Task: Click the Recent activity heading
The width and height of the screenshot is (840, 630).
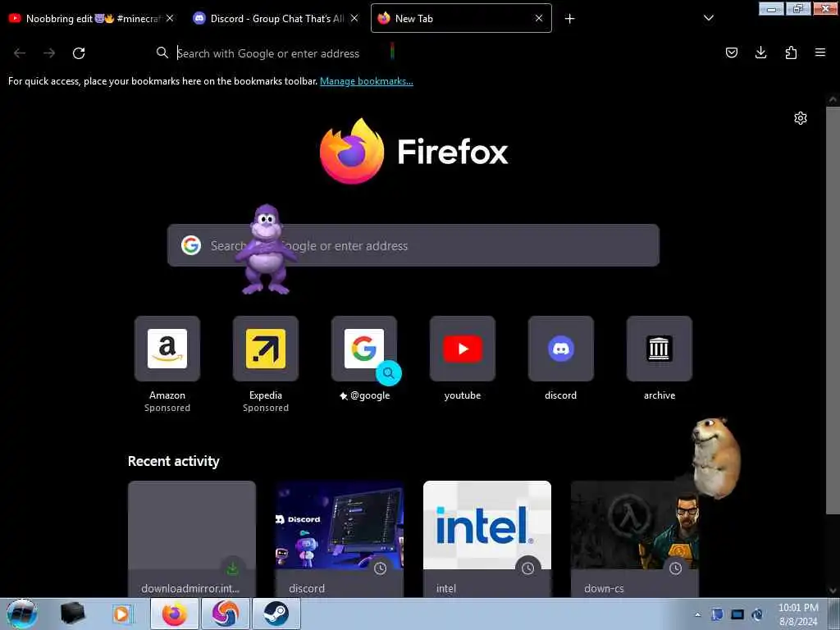Action: (174, 461)
